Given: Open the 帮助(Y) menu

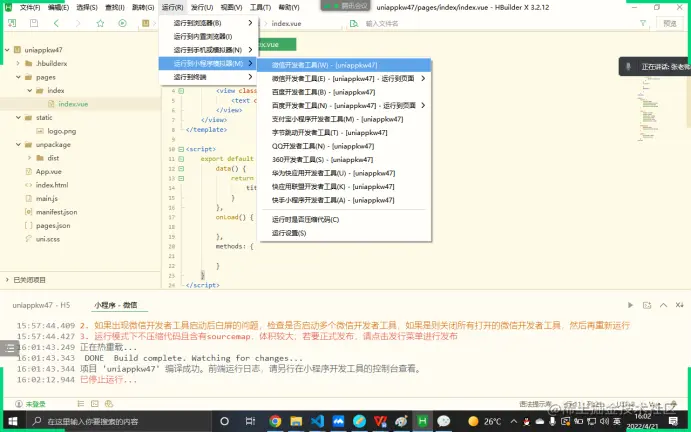Looking at the screenshot, I should pyautogui.click(x=289, y=8).
